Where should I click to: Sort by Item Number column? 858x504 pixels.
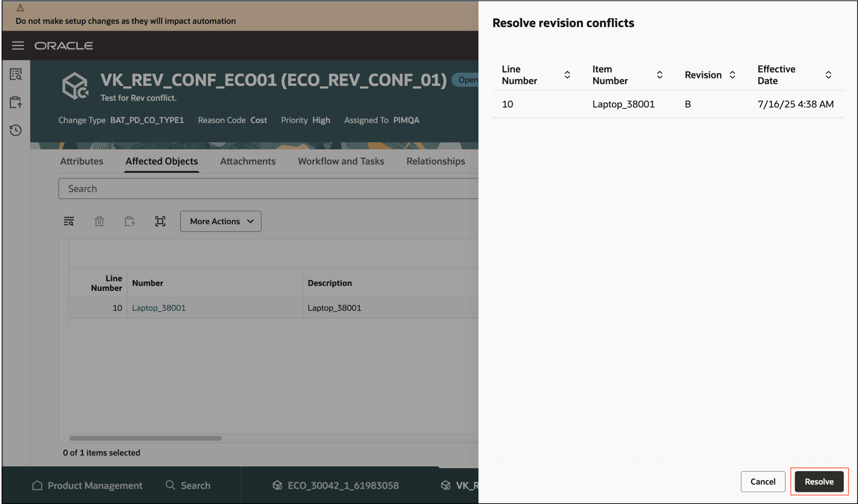659,75
